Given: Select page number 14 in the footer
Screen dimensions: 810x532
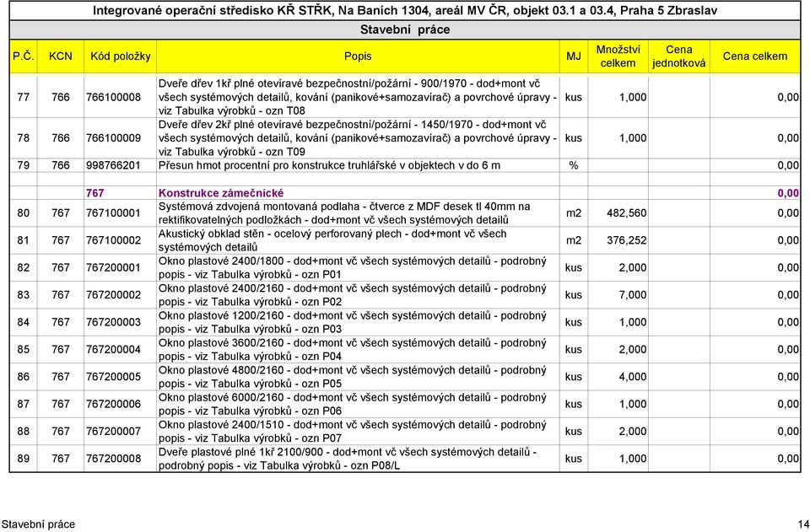Looking at the screenshot, I should tap(803, 524).
